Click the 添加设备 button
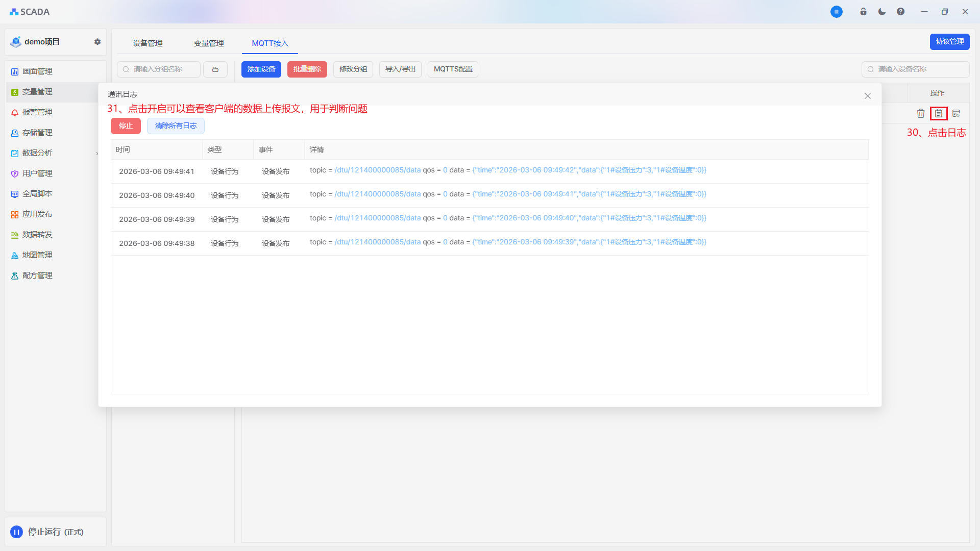980x551 pixels. (x=261, y=69)
